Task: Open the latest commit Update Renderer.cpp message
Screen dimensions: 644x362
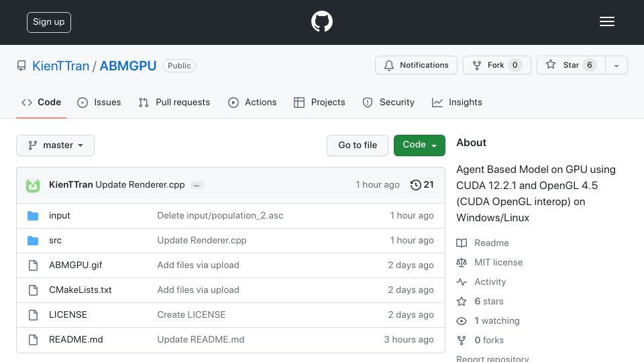Action: pos(140,185)
